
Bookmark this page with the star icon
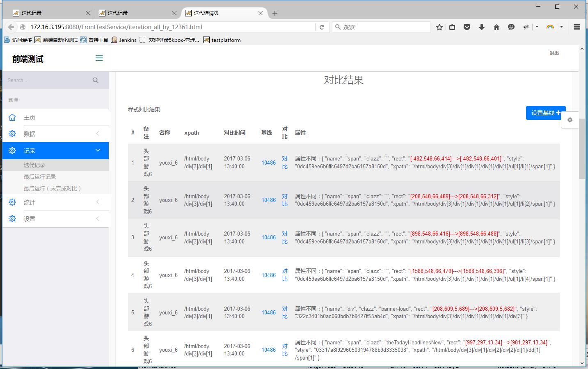tap(439, 27)
